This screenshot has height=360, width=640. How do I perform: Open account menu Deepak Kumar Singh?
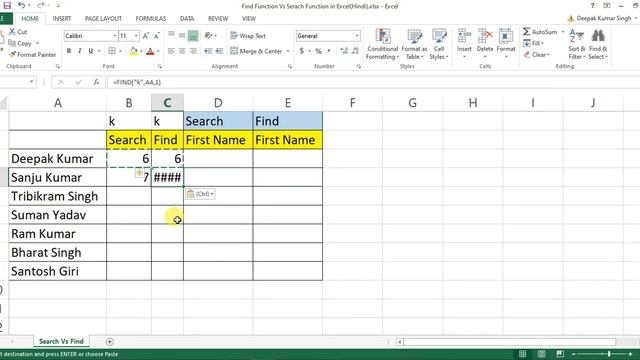pos(604,18)
